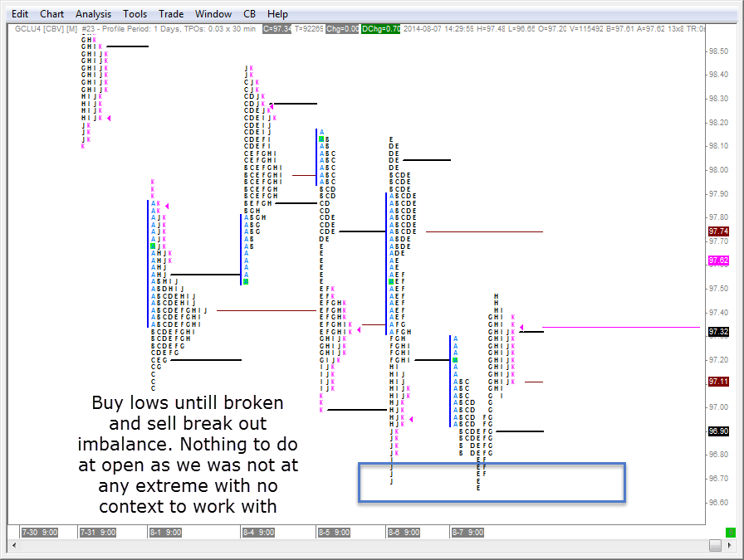
Task: Click the GCLU4 [CBV] [M] symbol label
Action: pos(46,29)
